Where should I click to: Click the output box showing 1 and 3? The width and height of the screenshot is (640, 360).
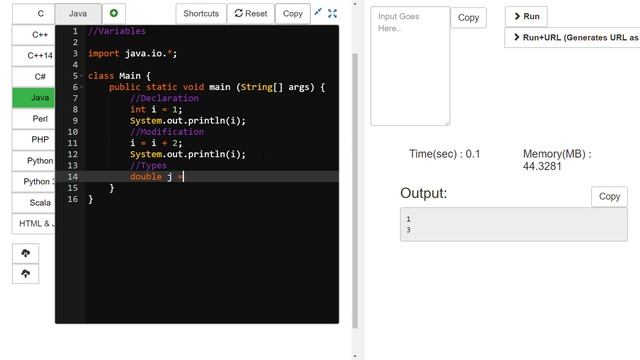[514, 224]
